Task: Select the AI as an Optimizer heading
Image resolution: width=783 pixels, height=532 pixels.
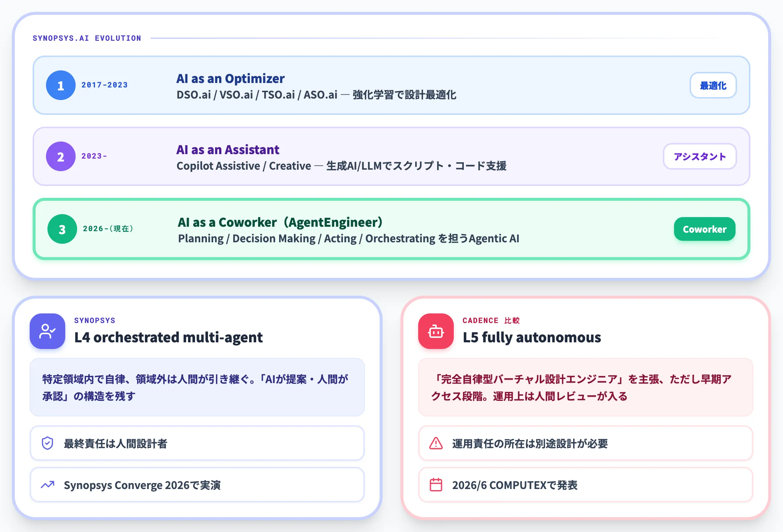Action: click(x=230, y=79)
